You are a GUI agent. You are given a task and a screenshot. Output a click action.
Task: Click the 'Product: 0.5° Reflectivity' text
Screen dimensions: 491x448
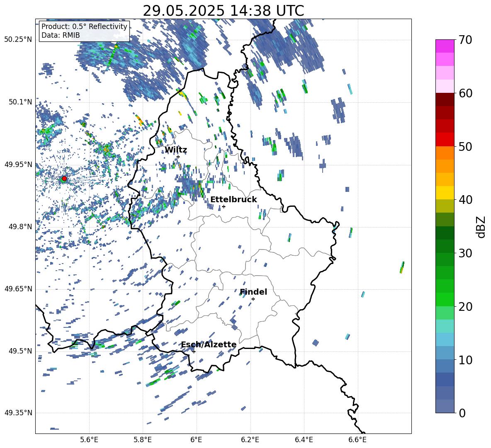84,26
